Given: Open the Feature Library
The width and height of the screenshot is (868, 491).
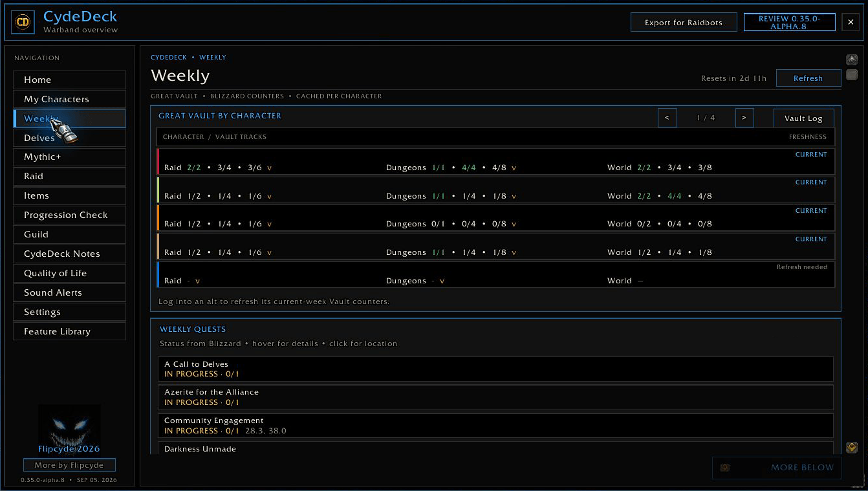Looking at the screenshot, I should click(70, 331).
